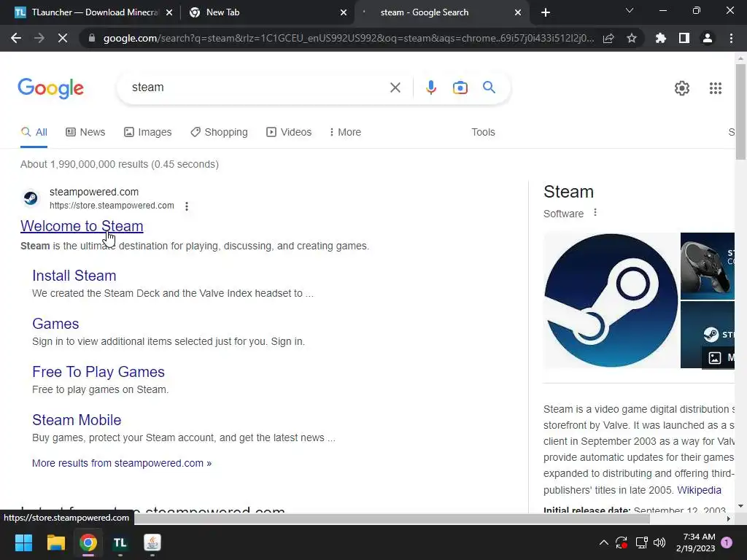Select the Shopping results tab
This screenshot has width=747, height=560.
point(219,132)
